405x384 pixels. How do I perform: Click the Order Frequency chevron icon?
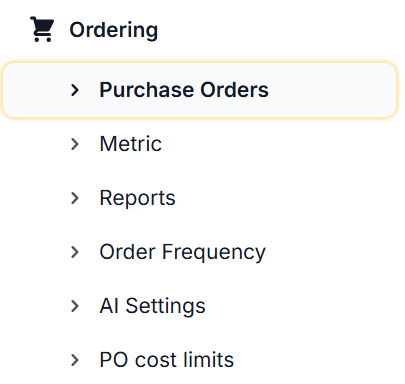(75, 252)
